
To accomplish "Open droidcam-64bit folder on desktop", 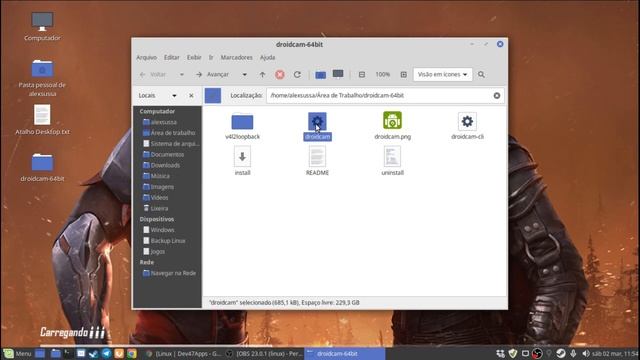I will pos(42,167).
